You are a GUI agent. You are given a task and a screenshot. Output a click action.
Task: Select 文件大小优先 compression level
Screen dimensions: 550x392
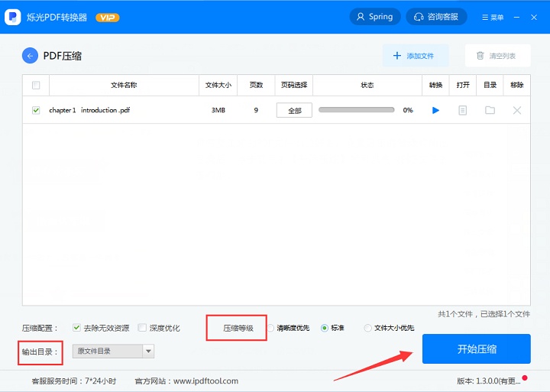point(368,328)
